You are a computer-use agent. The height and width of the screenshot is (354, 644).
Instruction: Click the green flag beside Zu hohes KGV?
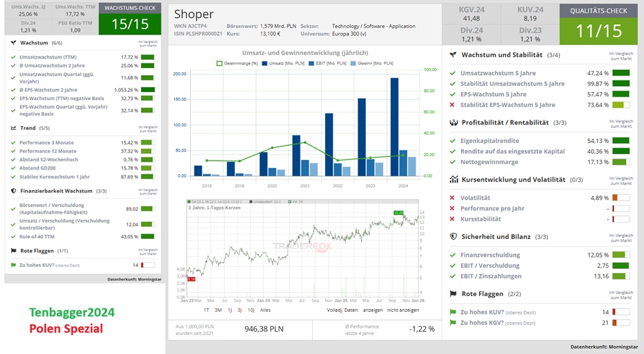(x=453, y=323)
